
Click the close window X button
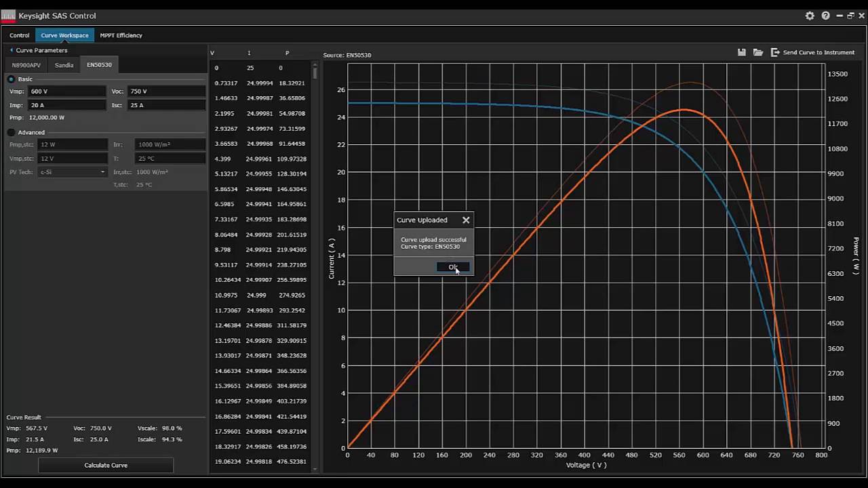tap(861, 16)
